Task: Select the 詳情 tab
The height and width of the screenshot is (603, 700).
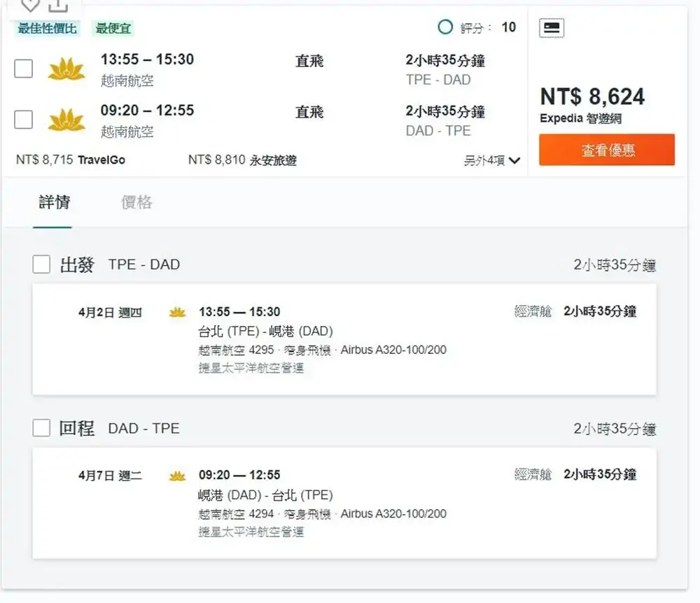Action: tap(54, 203)
